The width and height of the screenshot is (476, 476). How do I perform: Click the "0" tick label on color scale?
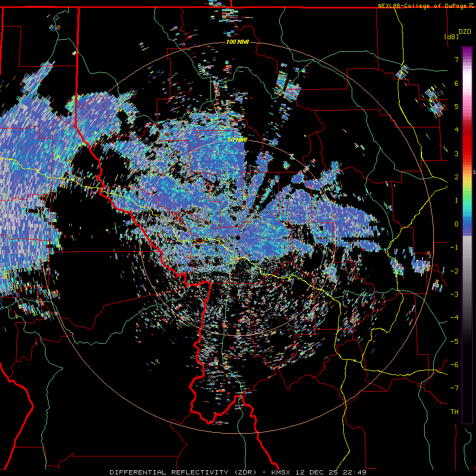point(456,224)
